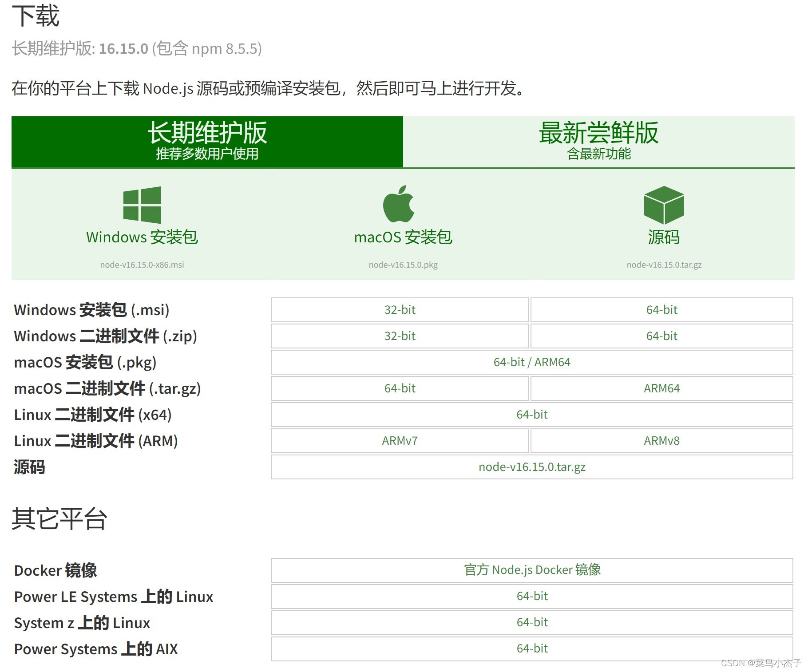Click the node-v16.15.0-x86.msi file name
The image size is (808, 672).
click(x=142, y=265)
